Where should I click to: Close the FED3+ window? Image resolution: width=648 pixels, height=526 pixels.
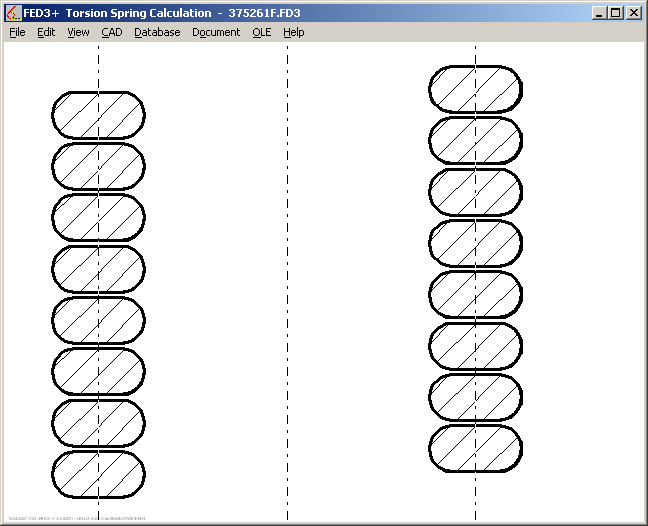[634, 13]
